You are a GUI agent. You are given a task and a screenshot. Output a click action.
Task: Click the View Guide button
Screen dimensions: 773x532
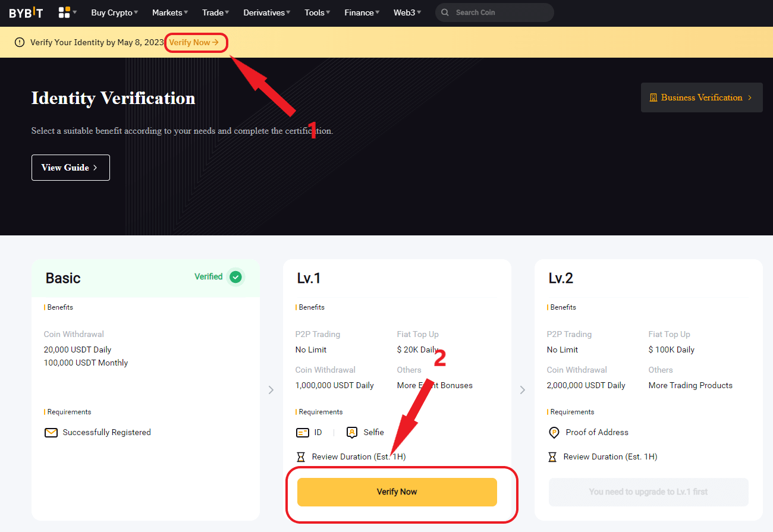coord(71,168)
